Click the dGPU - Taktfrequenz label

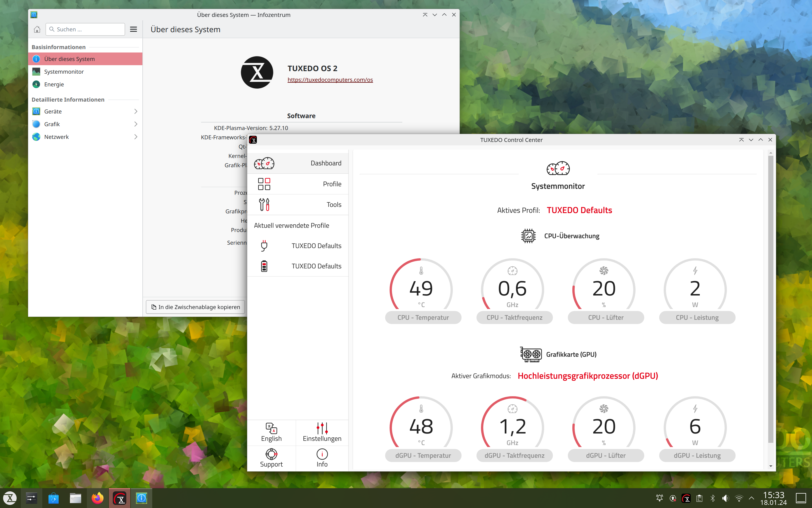[514, 455]
